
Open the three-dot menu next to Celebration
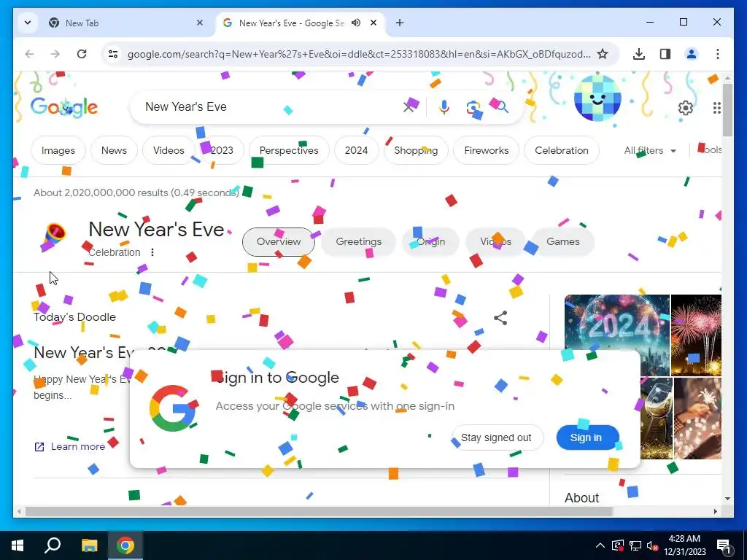tap(152, 252)
